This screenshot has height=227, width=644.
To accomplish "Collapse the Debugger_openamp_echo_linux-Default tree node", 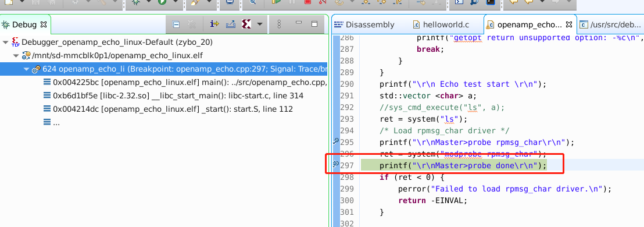I will pos(5,42).
